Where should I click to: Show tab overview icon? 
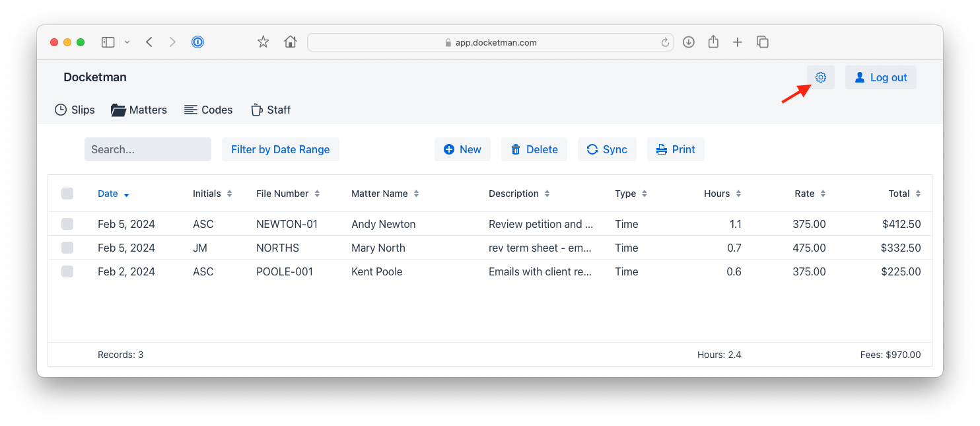pos(763,42)
